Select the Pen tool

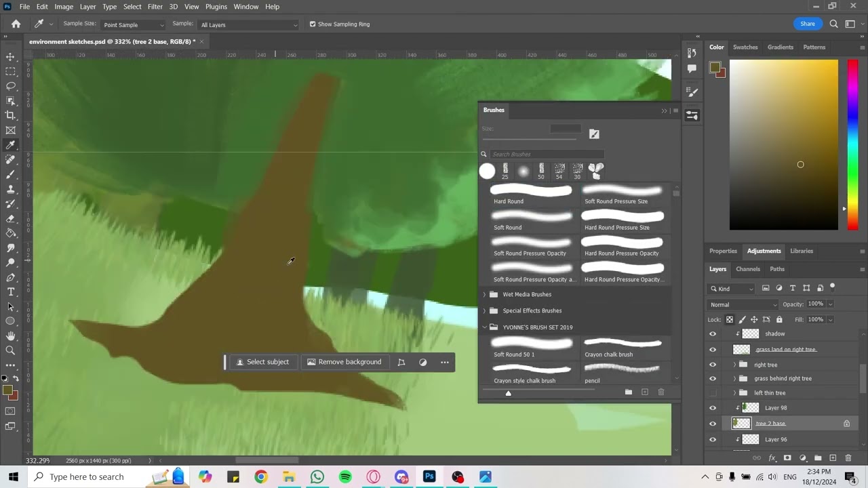11,277
